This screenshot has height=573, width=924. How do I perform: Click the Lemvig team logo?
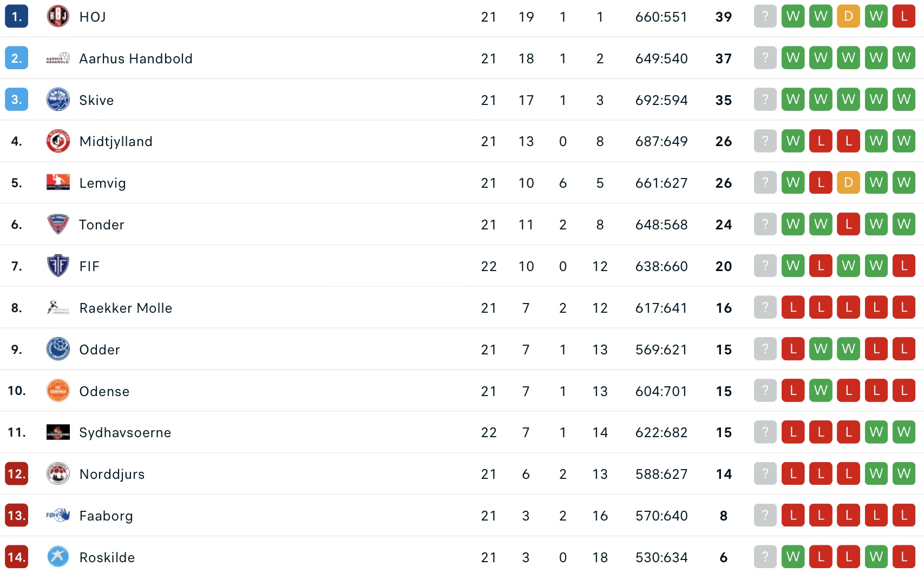(58, 182)
